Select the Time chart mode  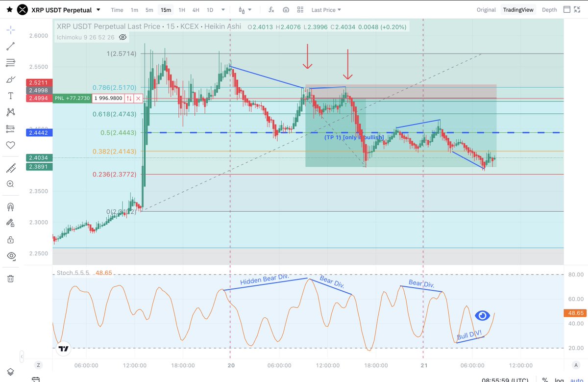pos(117,10)
